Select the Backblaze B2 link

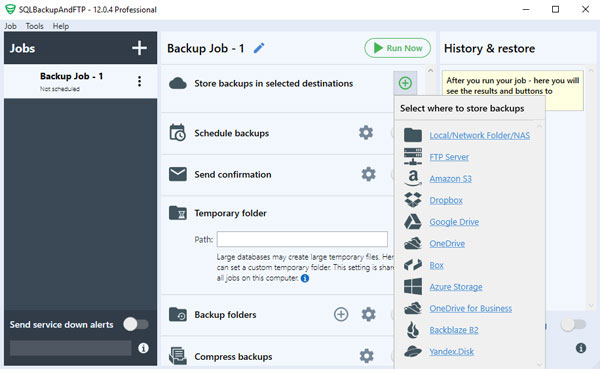[454, 330]
